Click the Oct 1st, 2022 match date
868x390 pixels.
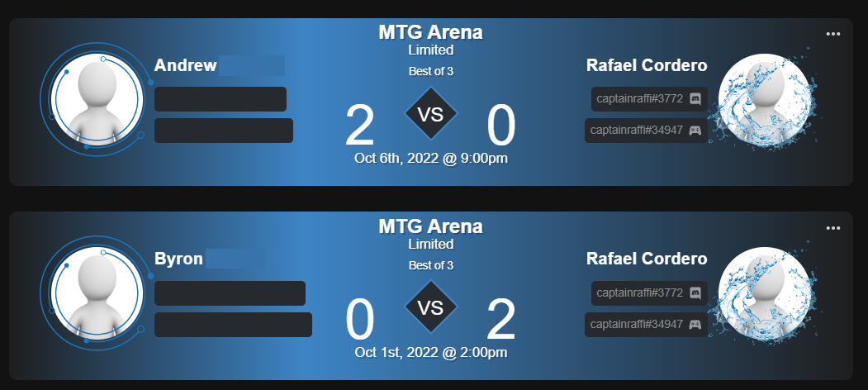[430, 352]
